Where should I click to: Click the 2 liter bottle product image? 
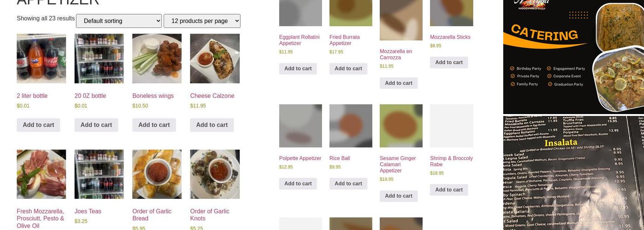pyautogui.click(x=41, y=58)
